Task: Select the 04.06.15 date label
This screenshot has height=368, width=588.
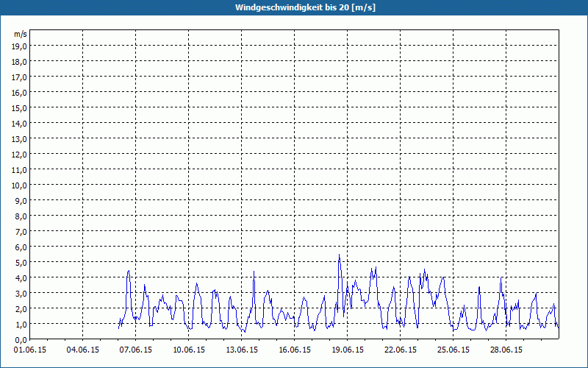Action: coord(83,350)
